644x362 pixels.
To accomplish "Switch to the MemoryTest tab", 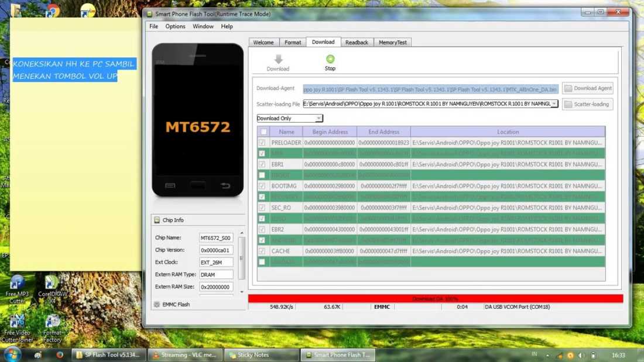I will [x=393, y=42].
